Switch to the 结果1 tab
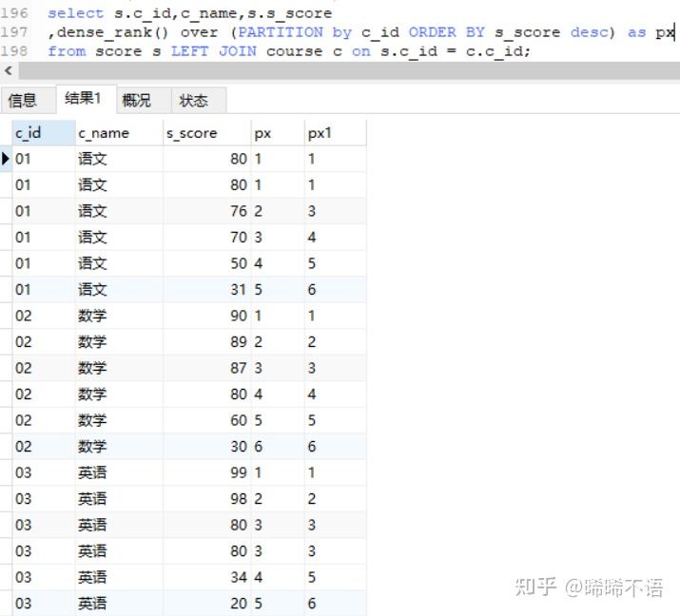 [87, 99]
